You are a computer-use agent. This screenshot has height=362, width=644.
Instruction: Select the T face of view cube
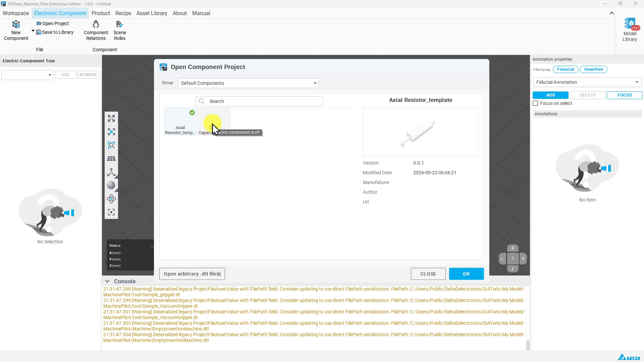[513, 259]
